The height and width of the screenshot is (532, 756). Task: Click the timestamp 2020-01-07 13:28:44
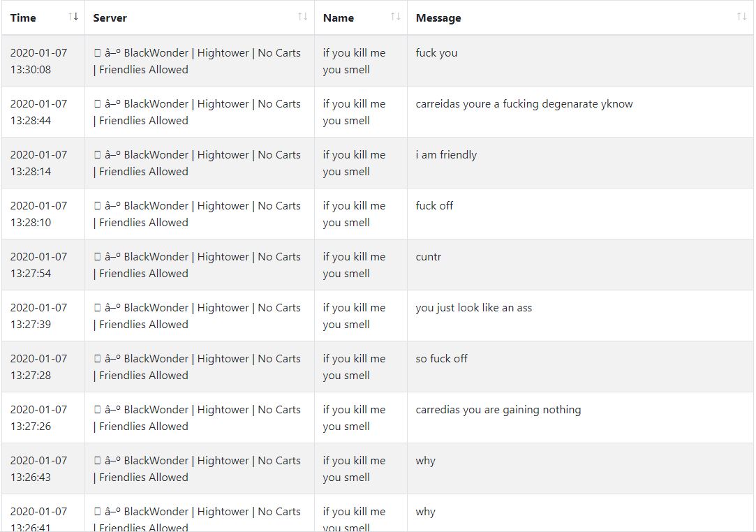coord(38,112)
